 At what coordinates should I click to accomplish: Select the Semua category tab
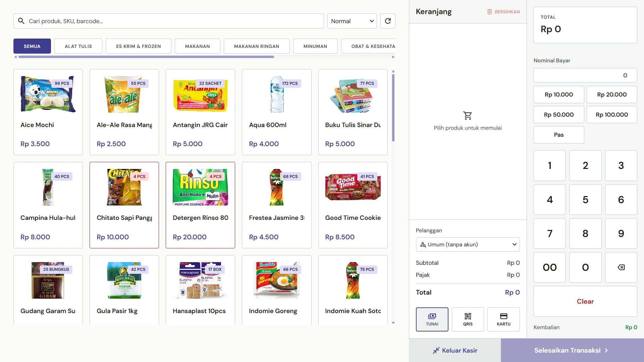coord(32,46)
